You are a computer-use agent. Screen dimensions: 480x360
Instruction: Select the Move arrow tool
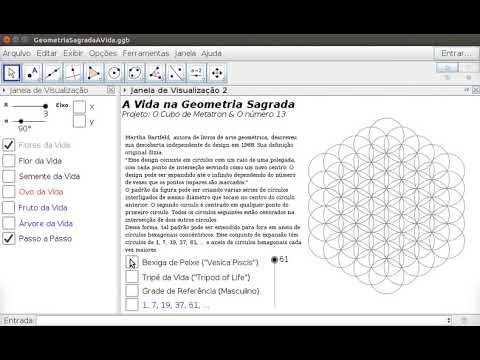pyautogui.click(x=12, y=73)
